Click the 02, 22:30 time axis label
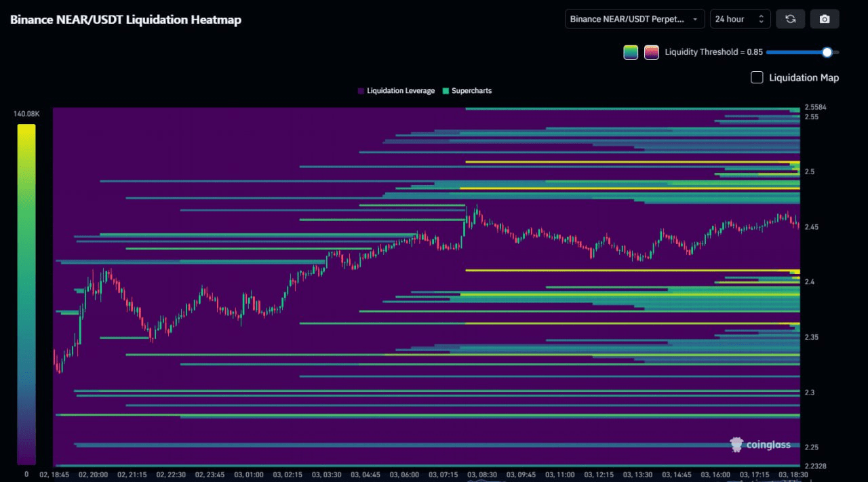868x482 pixels. point(170,475)
